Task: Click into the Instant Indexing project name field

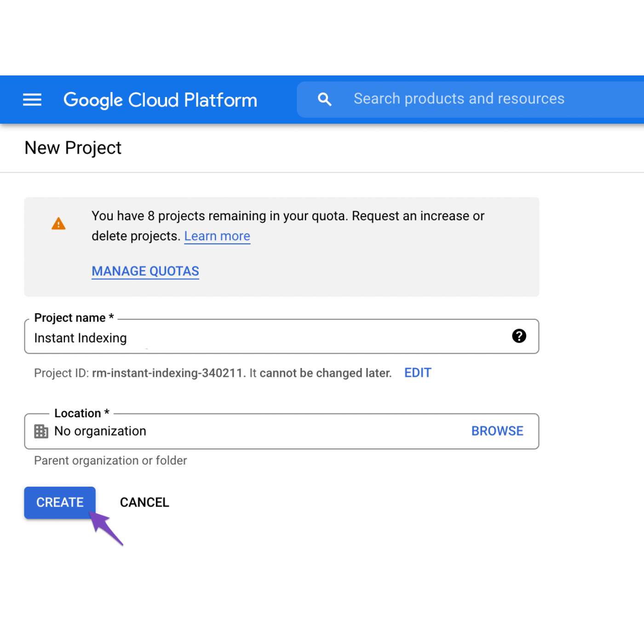Action: click(x=267, y=338)
